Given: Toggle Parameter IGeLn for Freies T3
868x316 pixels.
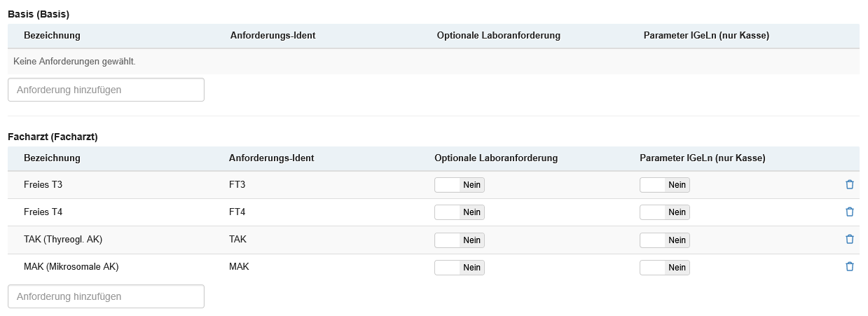Looking at the screenshot, I should 665,185.
